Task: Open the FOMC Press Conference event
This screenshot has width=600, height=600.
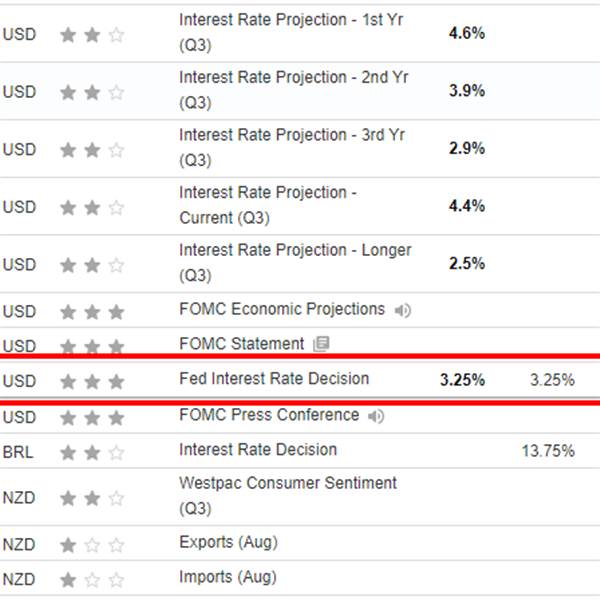Action: point(269,415)
